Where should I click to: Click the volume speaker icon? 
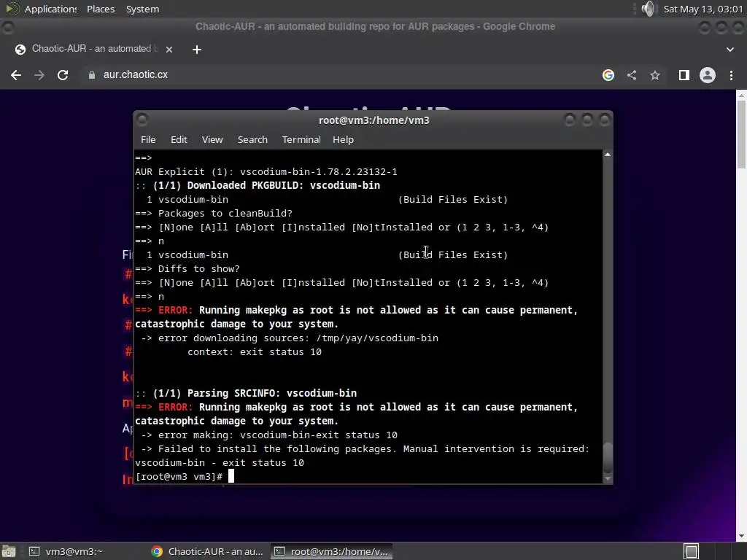pos(648,9)
